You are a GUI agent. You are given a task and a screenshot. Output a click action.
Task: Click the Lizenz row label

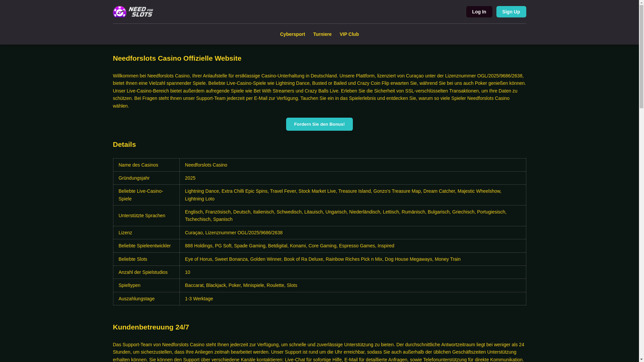146,233
